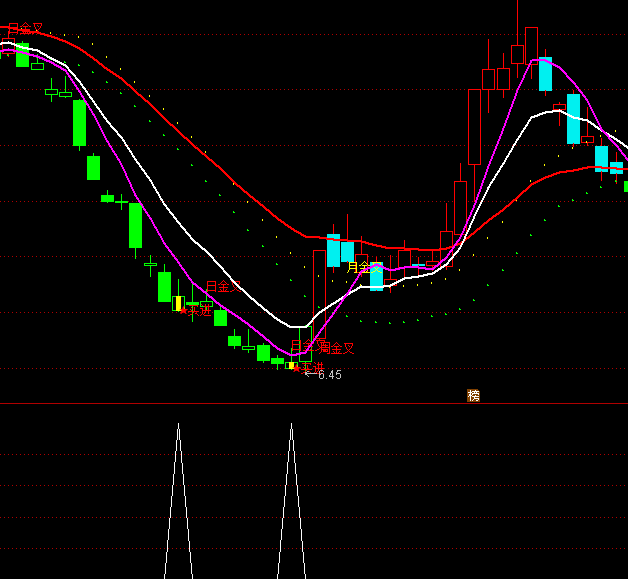Click the 榜 ranking badge icon
Screen dimensions: 628x579
point(473,395)
